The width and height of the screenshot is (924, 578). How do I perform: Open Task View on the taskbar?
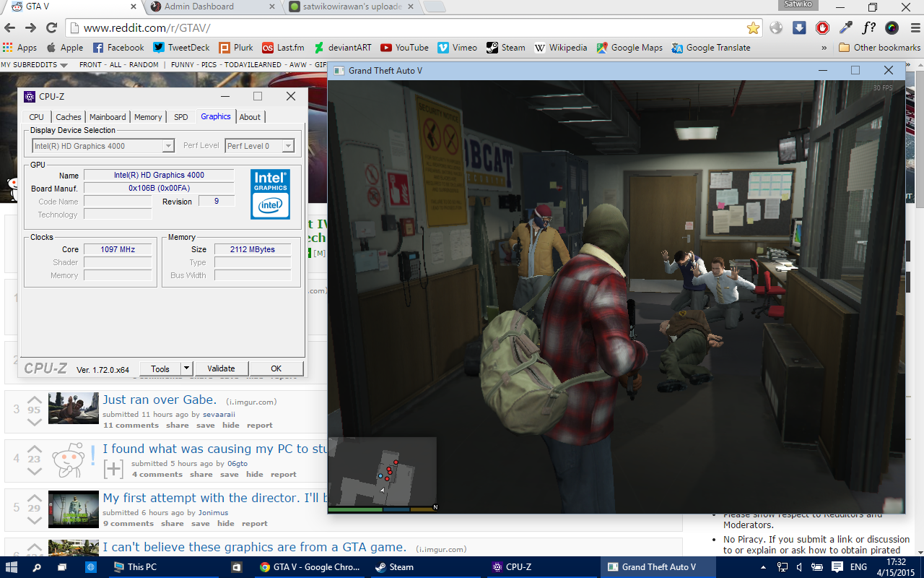61,567
